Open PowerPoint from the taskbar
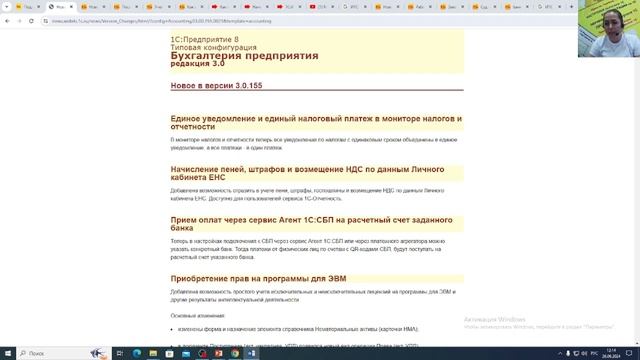The width and height of the screenshot is (640, 360). point(219,353)
